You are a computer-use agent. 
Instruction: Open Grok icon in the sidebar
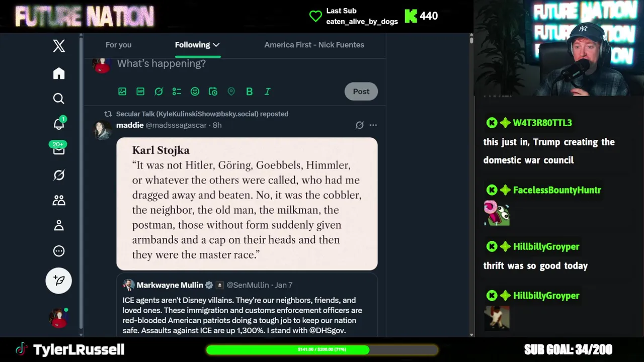click(x=59, y=175)
